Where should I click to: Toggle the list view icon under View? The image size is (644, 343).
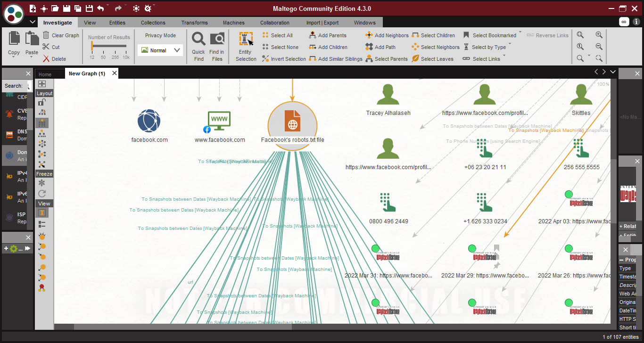[x=42, y=225]
